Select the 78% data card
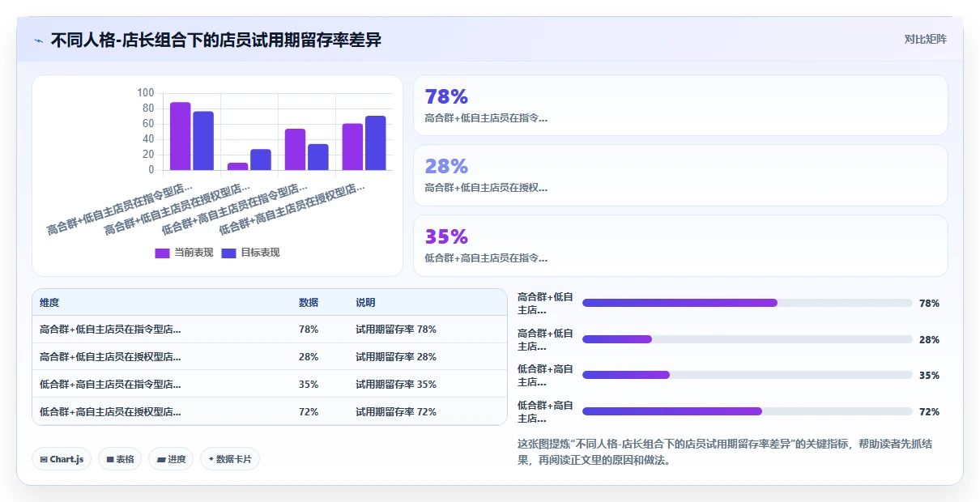This screenshot has width=980, height=502. [680, 105]
